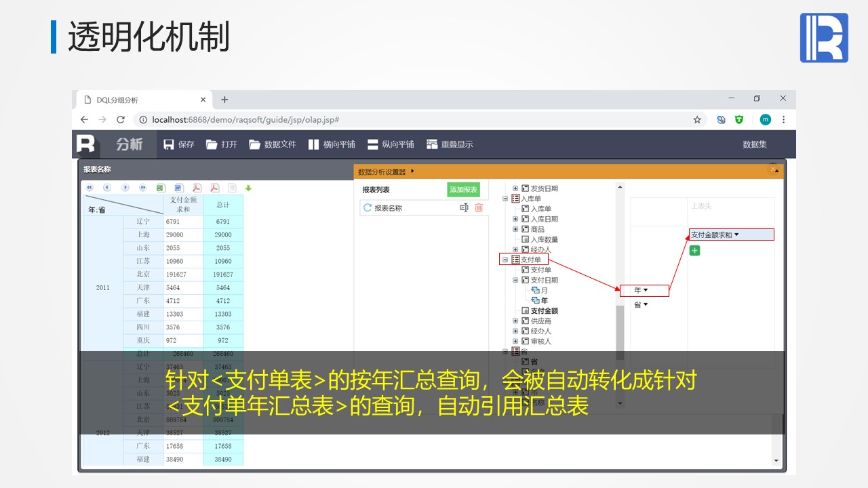Go to the first report page
This screenshot has height=488, width=868.
tap(90, 188)
